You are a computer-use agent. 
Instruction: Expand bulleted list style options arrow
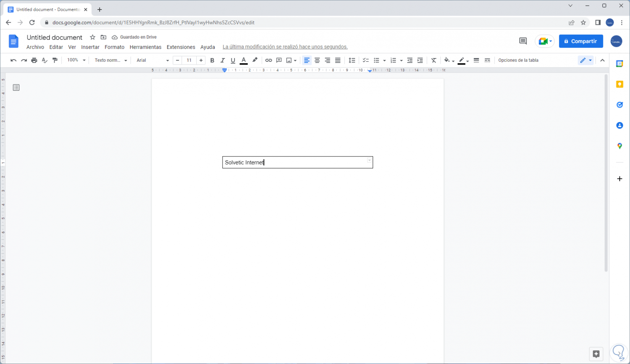pos(384,61)
